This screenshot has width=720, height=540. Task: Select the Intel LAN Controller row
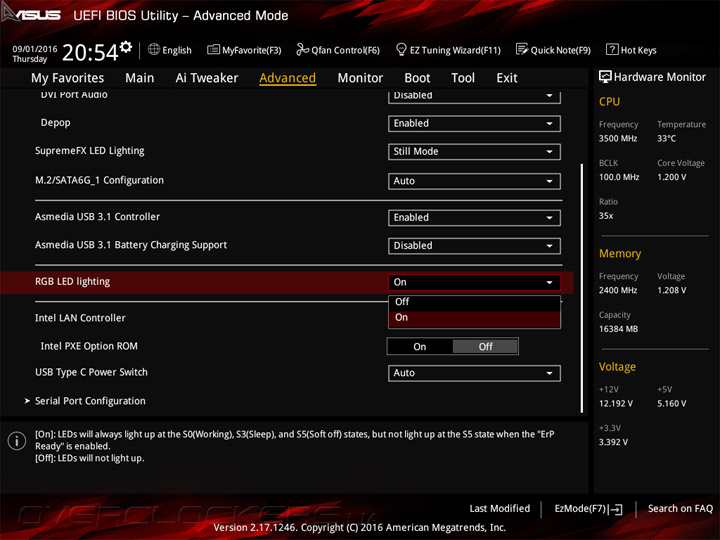[80, 318]
